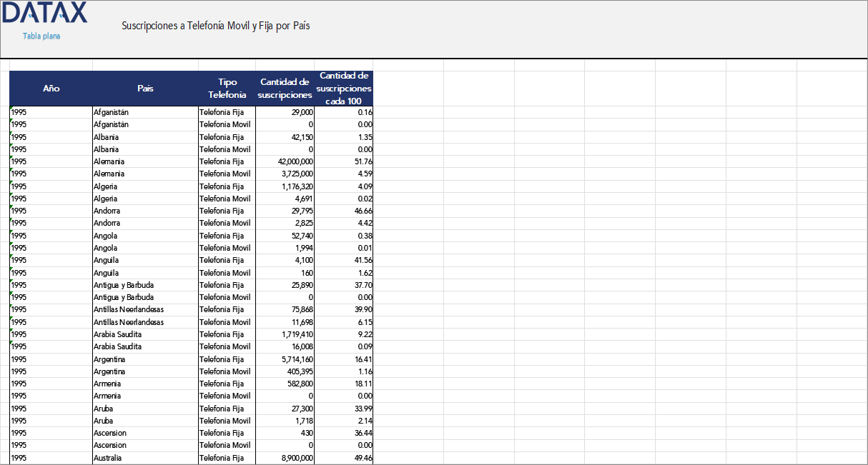This screenshot has width=868, height=465.
Task: Click the Cantidad de suscripciones header
Action: point(285,89)
